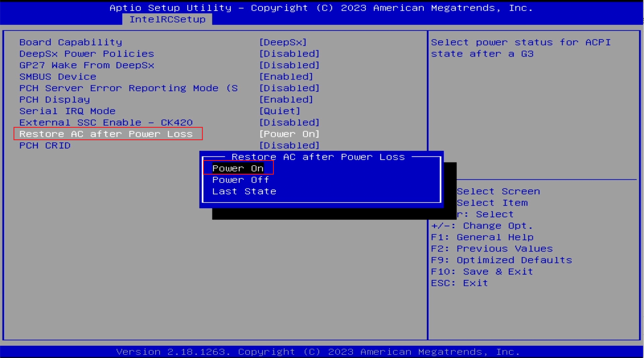
Task: Open the IntelRCSetup tab
Action: [167, 19]
